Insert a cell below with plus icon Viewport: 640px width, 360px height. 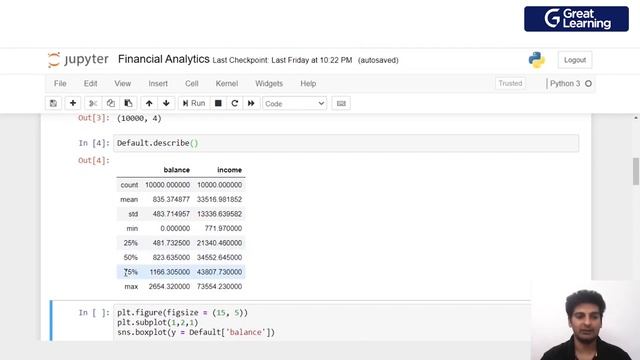pyautogui.click(x=73, y=103)
